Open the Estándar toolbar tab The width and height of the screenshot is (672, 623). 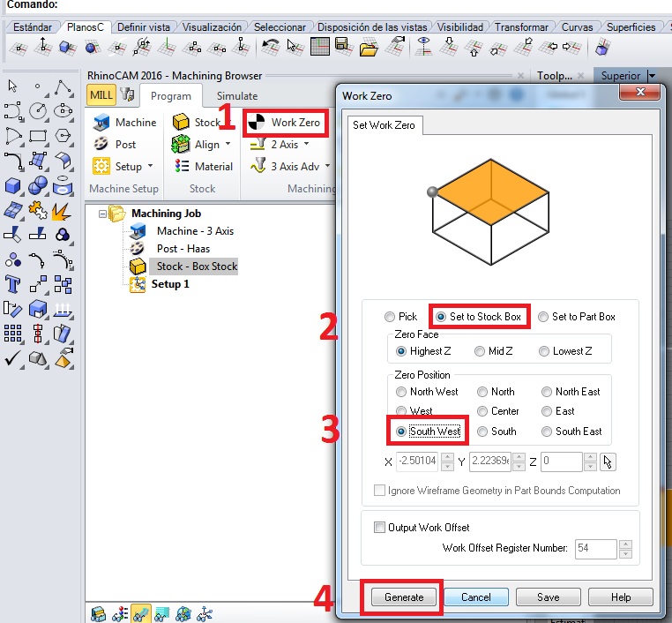click(32, 27)
